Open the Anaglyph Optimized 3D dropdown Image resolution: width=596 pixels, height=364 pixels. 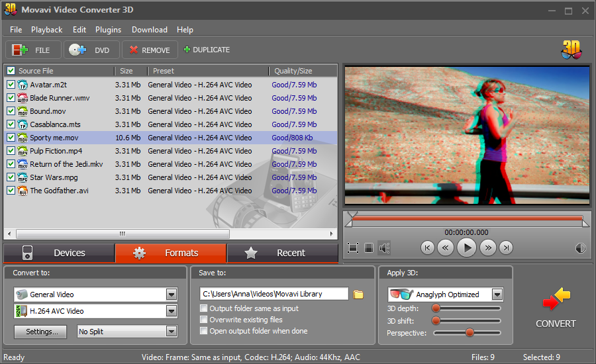(497, 295)
